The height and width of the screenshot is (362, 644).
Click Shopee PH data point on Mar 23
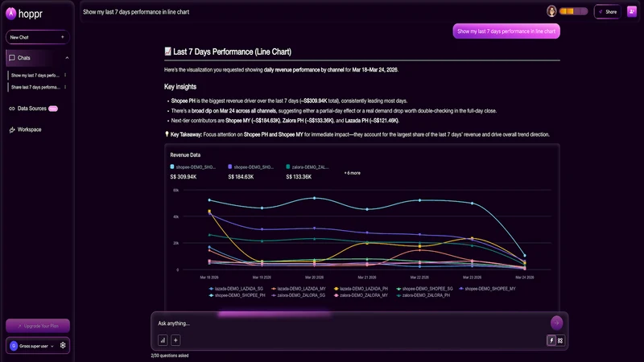[473, 204]
